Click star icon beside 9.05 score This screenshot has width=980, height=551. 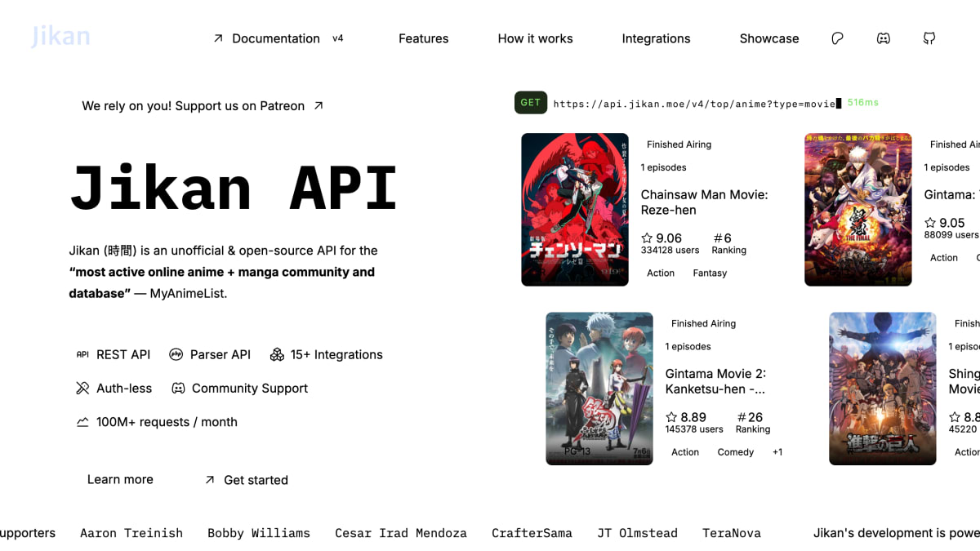(930, 222)
